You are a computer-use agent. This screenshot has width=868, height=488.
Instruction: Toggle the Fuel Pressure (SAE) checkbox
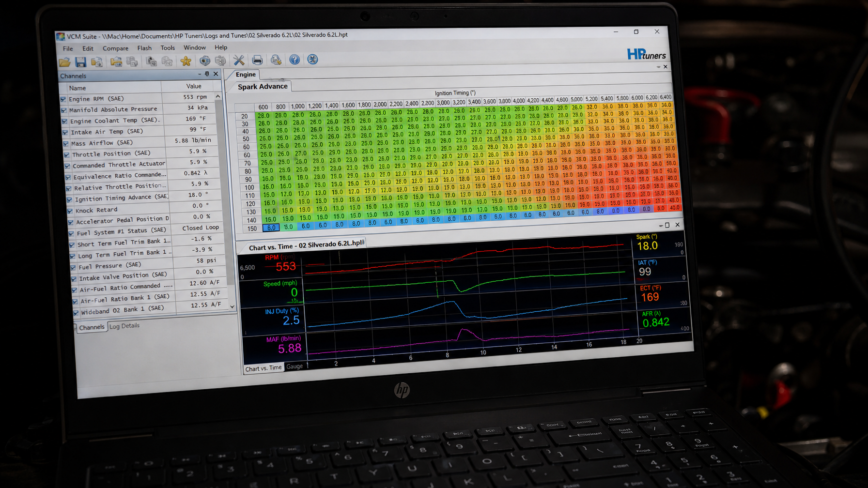pyautogui.click(x=73, y=267)
